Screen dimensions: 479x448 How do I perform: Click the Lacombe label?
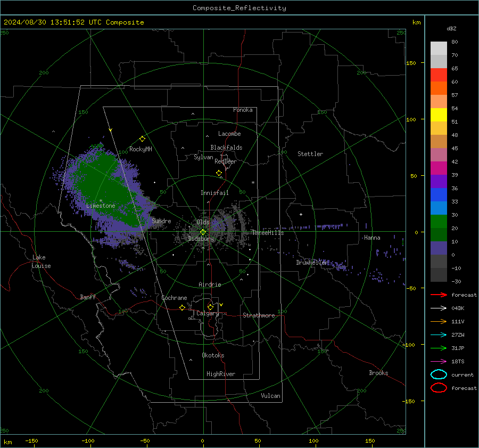pos(229,134)
